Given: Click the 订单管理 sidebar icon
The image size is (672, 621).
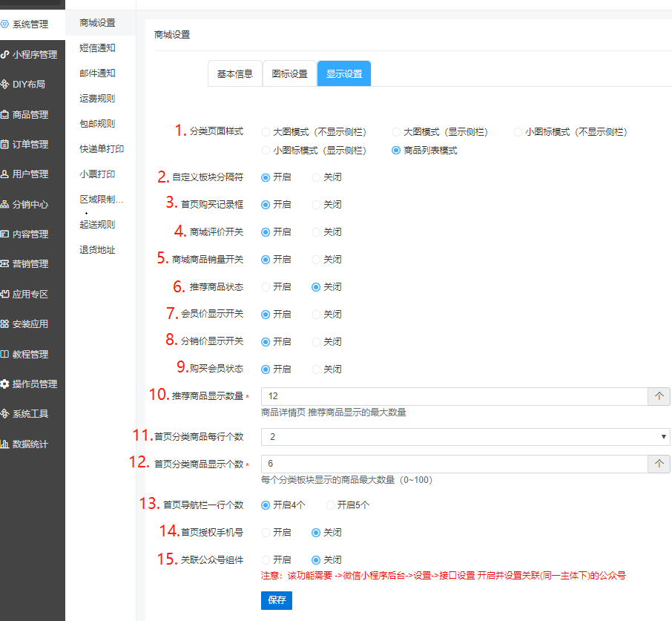Looking at the screenshot, I should [x=5, y=144].
